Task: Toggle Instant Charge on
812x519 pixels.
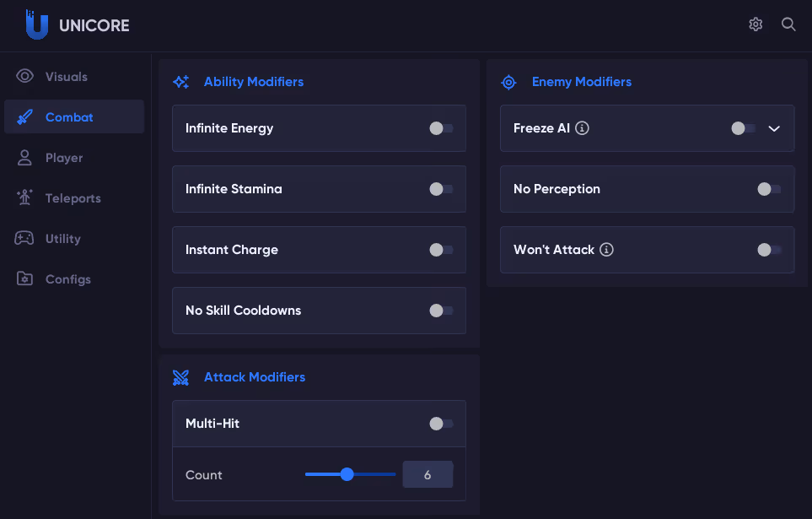Action: click(441, 250)
